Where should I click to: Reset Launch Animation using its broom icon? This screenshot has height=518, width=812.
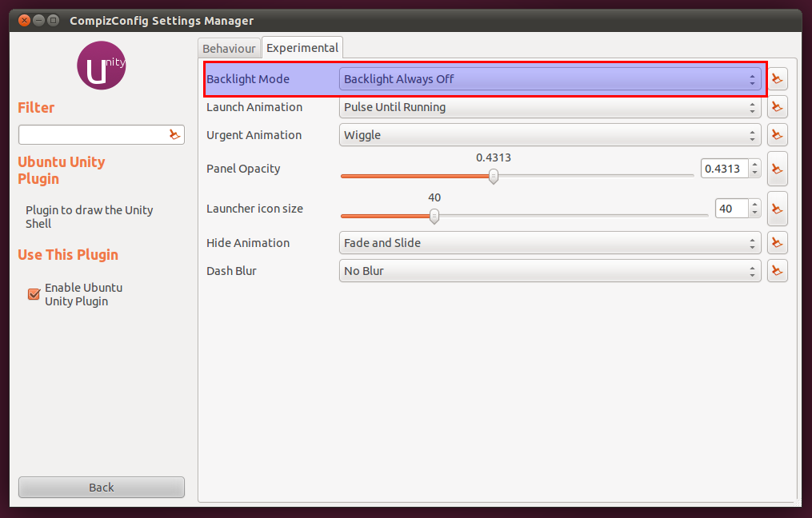(777, 107)
